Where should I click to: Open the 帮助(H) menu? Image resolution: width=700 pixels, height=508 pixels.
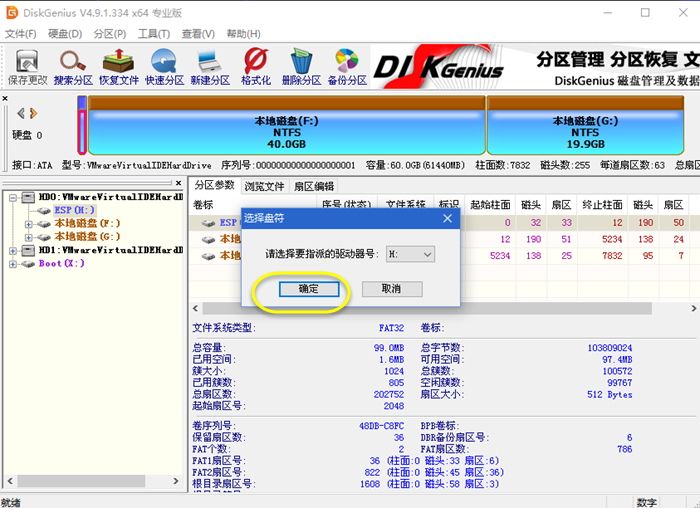[x=243, y=34]
